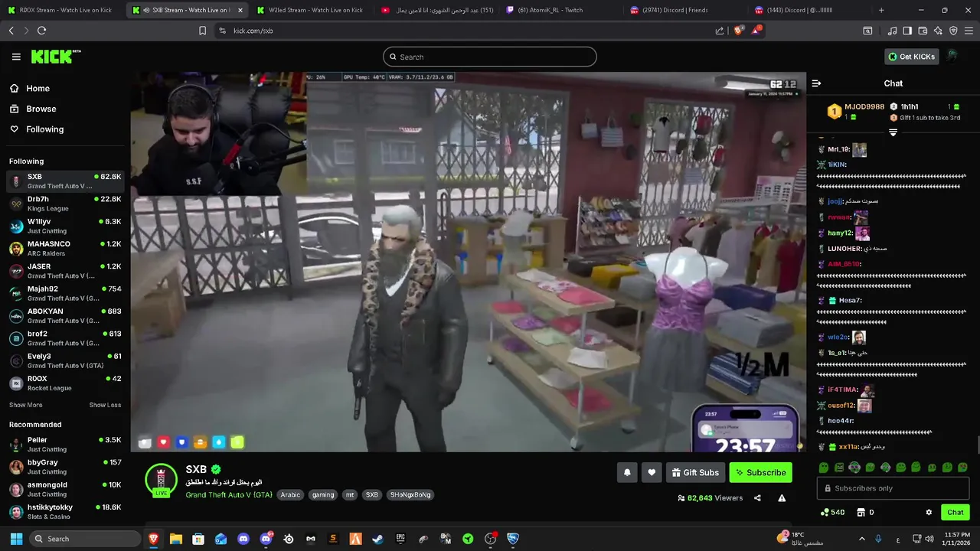
Task: Open a new browser tab with plus button
Action: click(881, 10)
